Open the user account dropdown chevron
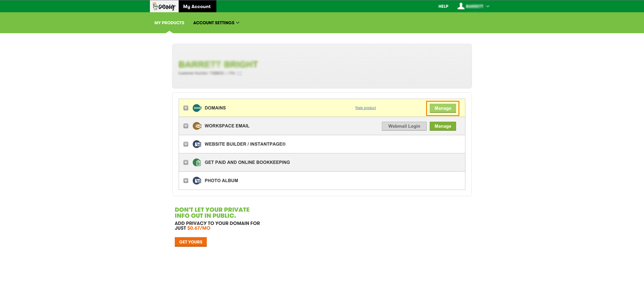Screen dimensions: 644x282 pyautogui.click(x=488, y=6)
